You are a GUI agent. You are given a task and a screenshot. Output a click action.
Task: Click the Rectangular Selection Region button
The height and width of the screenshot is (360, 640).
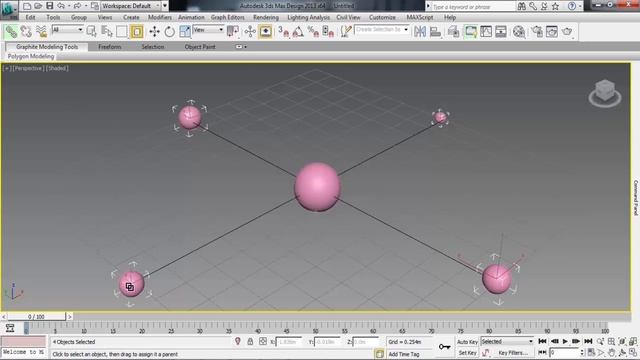[122, 31]
